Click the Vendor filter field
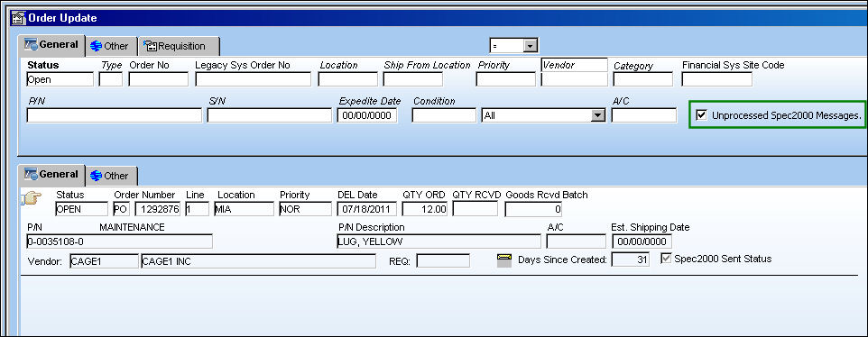 click(574, 79)
